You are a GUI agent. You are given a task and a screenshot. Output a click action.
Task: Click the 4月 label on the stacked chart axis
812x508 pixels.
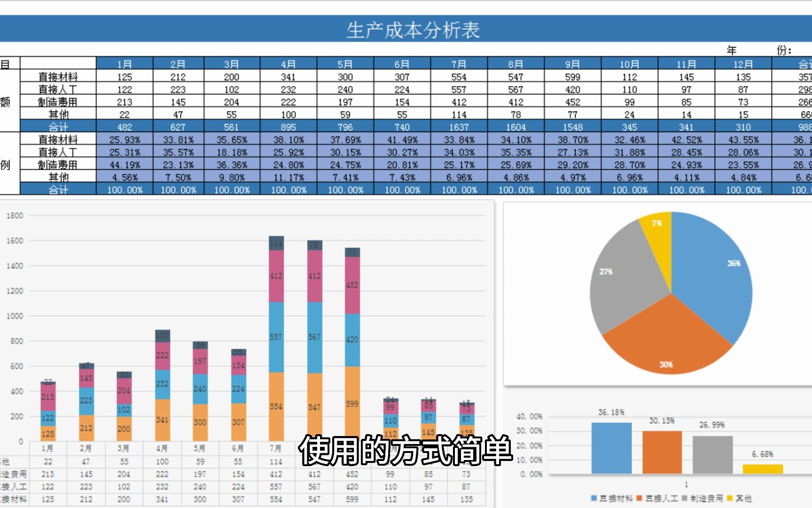point(162,448)
